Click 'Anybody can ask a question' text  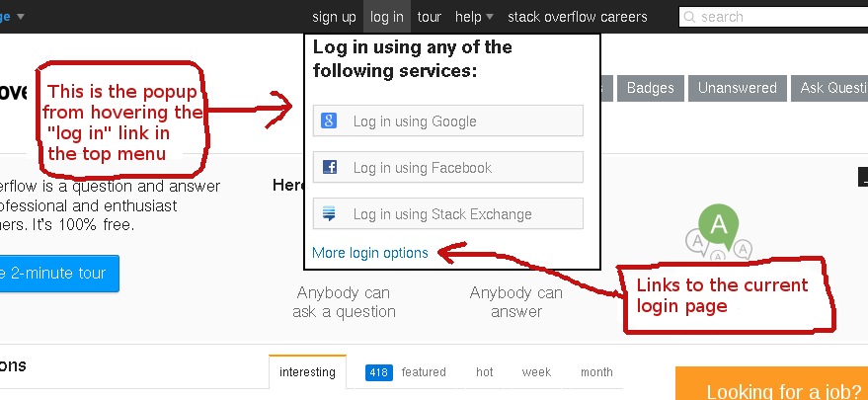pyautogui.click(x=344, y=302)
